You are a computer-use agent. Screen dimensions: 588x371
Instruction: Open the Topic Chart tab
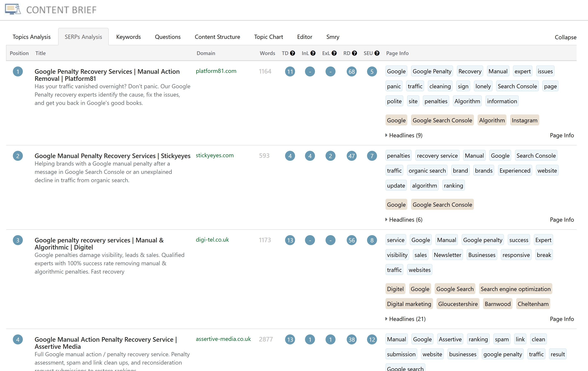tap(269, 37)
